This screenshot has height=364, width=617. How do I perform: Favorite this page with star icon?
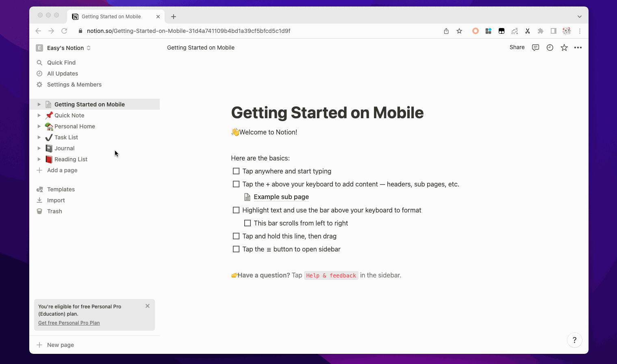(x=564, y=48)
